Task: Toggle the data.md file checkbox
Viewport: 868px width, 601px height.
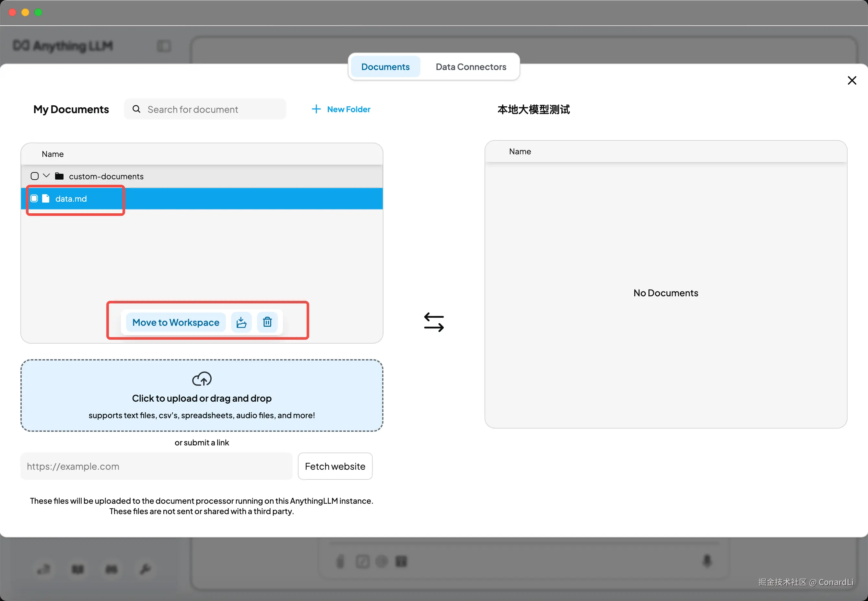Action: 34,198
